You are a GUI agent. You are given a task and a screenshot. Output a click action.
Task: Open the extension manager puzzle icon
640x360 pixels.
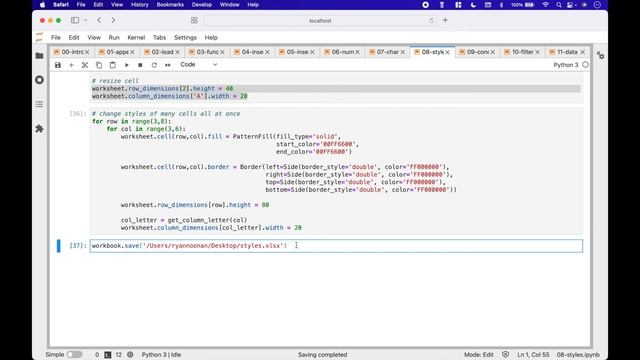[x=40, y=129]
